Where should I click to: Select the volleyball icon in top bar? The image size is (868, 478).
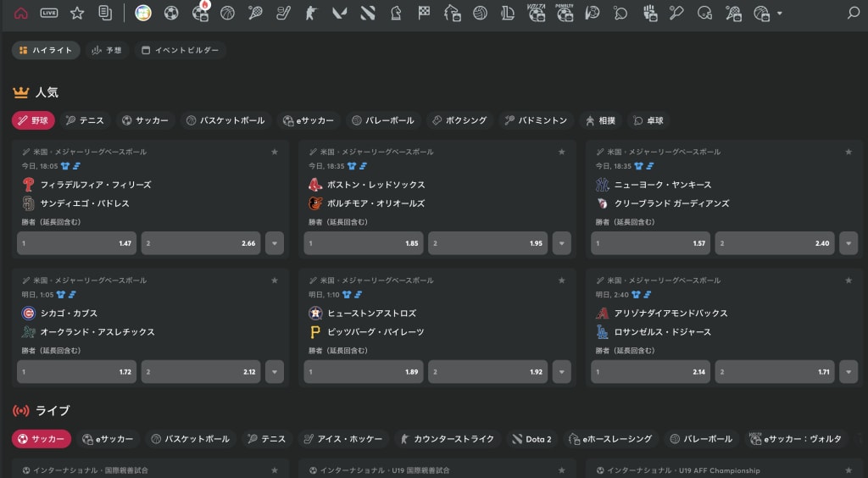point(480,13)
